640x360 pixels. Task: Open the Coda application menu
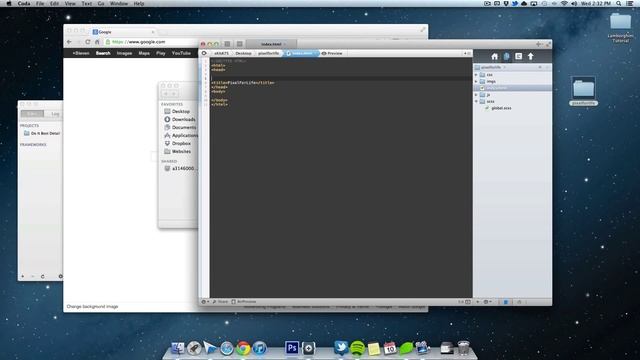[x=24, y=3]
